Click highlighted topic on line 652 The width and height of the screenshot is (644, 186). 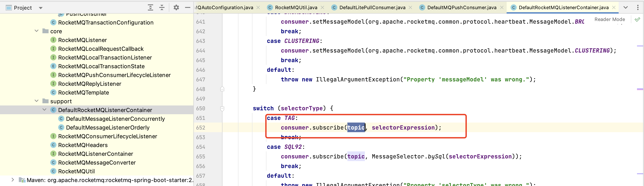coord(356,128)
